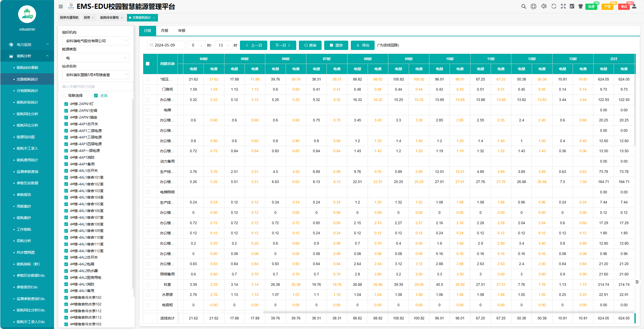644x329 pixels.
Task: Collapse sidebar with hamburger menu icon
Action: pos(61,7)
